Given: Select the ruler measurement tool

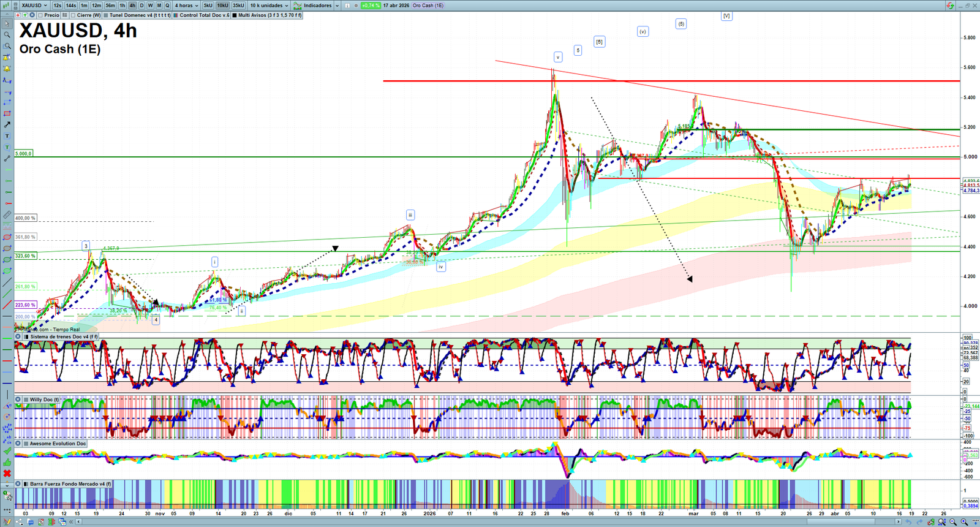Looking at the screenshot, I should point(7,215).
